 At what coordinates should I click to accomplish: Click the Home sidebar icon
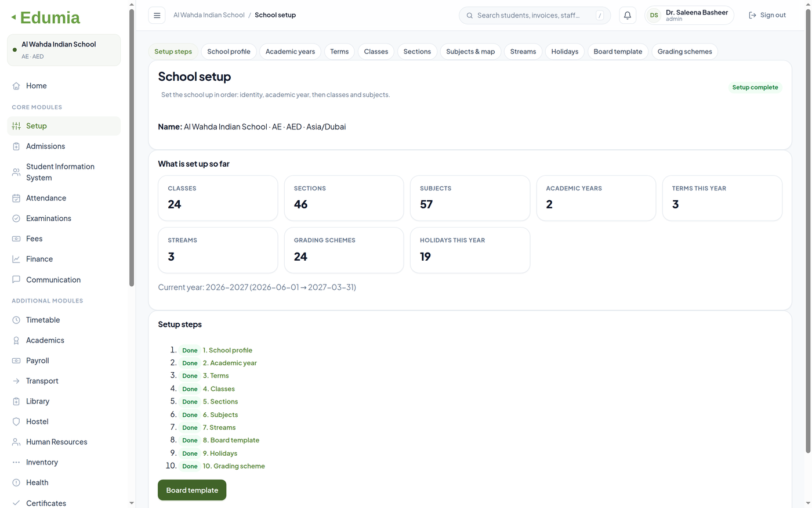coord(16,86)
